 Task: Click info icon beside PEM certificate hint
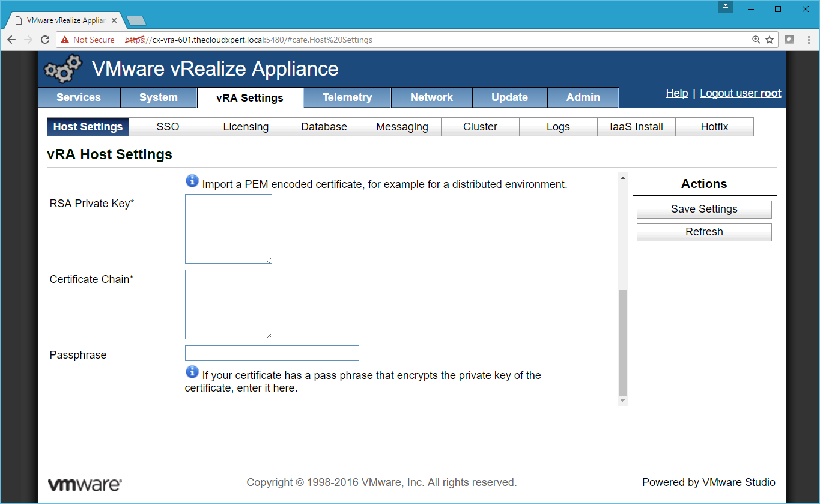coord(192,181)
